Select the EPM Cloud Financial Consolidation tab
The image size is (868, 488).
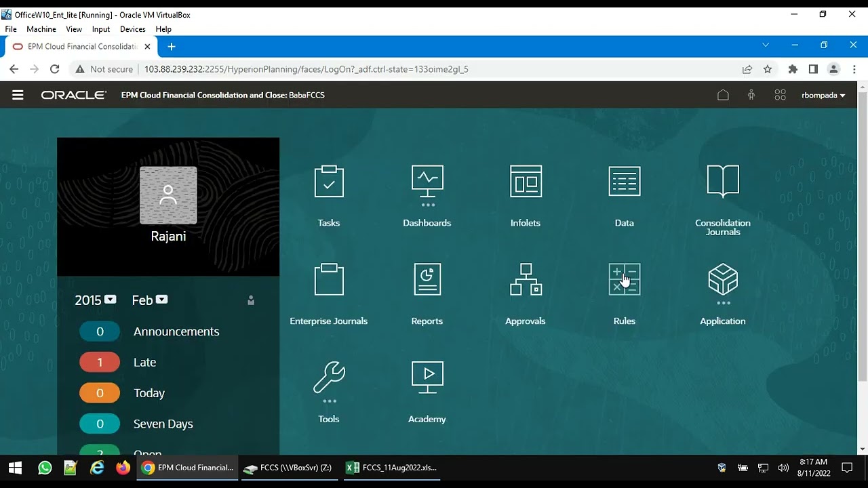pyautogui.click(x=82, y=47)
